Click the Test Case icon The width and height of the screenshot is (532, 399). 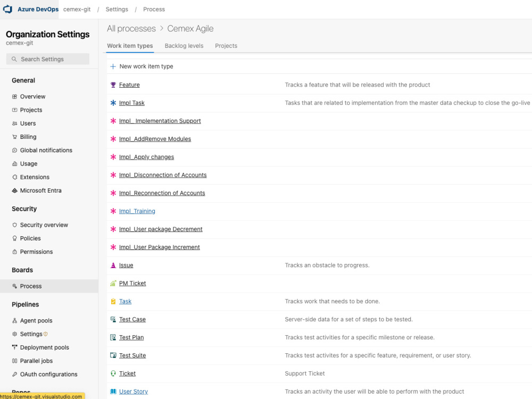[x=113, y=319]
